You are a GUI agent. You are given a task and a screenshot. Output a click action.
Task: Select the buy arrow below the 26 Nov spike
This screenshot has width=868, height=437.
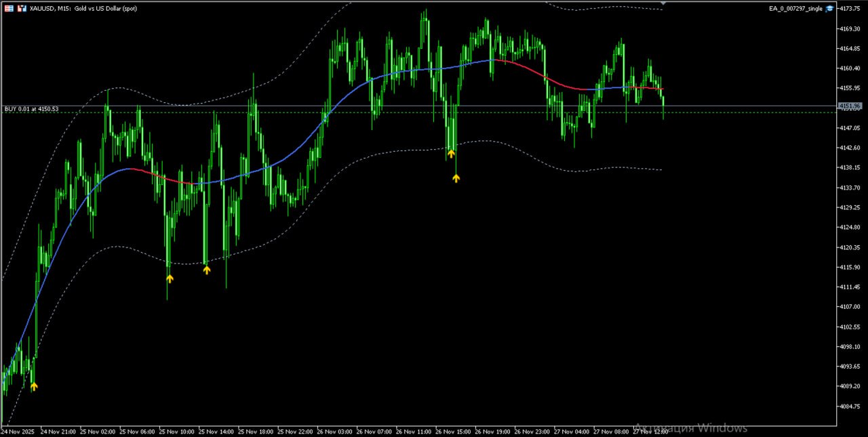(x=455, y=178)
